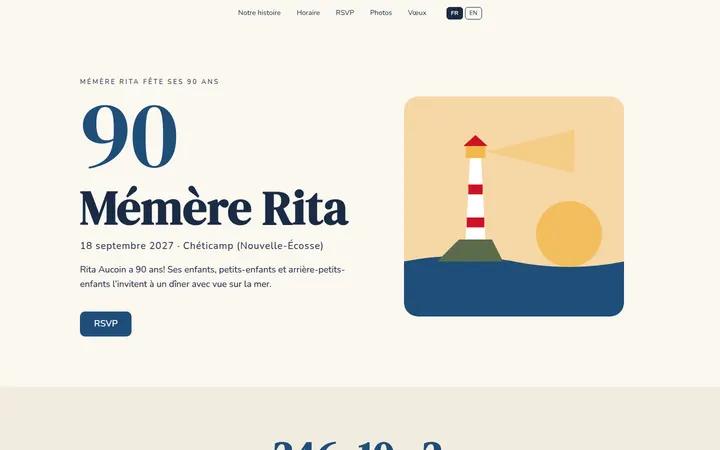Jump to the Vœux section
This screenshot has height=450, width=720.
[x=417, y=13]
